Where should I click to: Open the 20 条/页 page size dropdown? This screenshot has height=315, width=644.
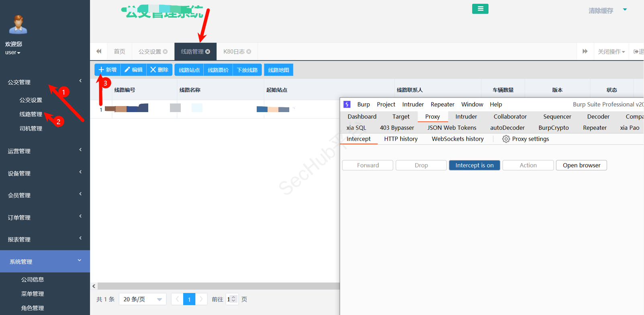tap(143, 299)
